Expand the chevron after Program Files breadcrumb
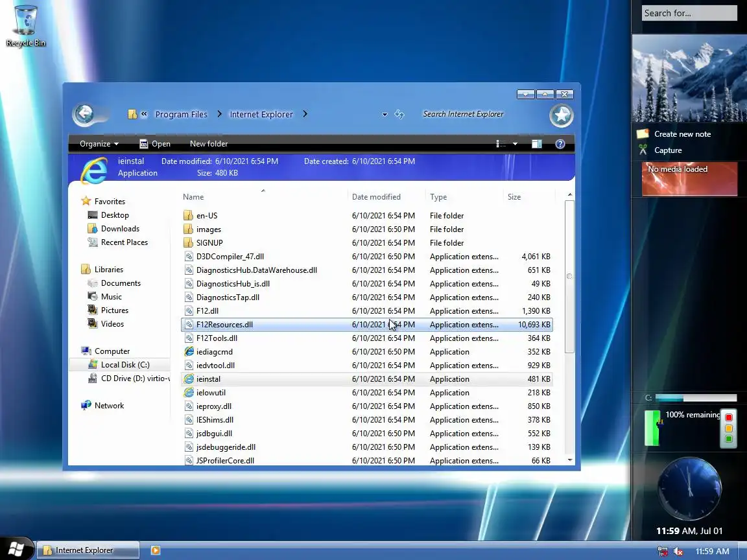This screenshot has width=747, height=560. tap(219, 114)
